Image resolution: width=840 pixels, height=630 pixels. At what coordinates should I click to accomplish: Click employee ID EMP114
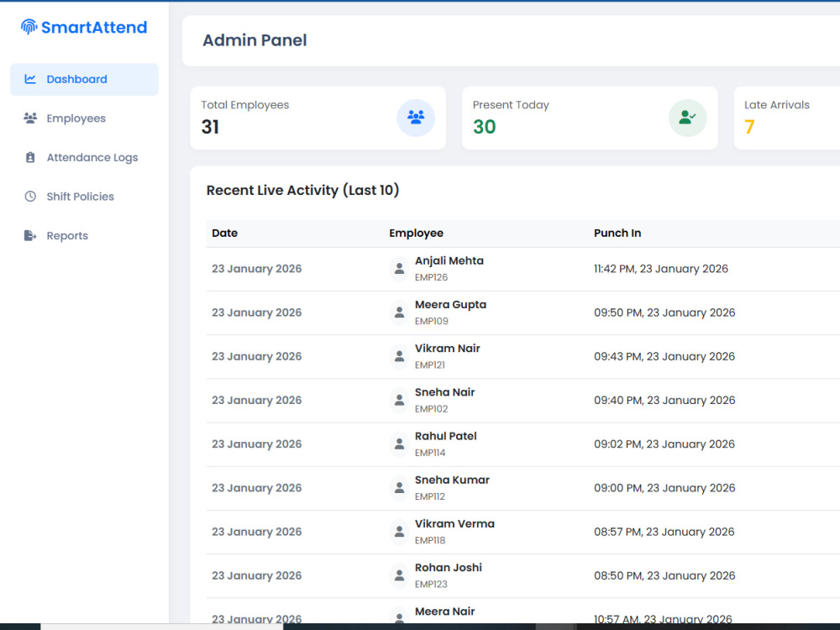pos(429,454)
